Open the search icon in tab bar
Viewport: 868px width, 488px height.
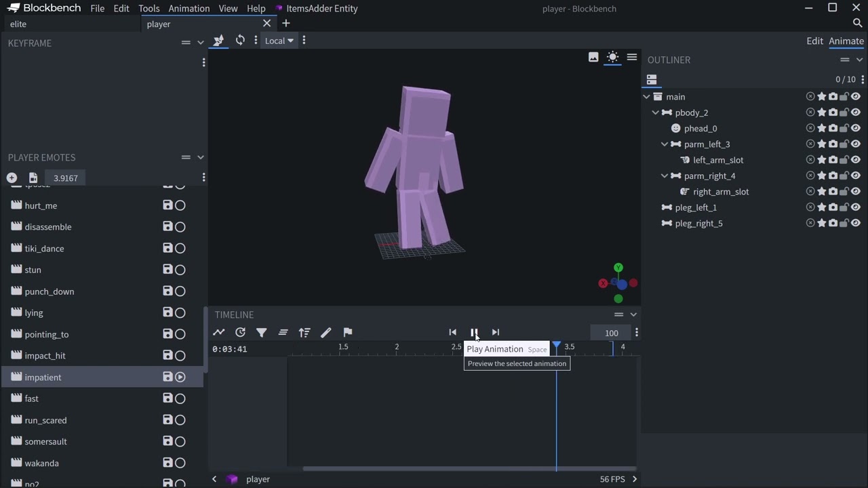[857, 24]
